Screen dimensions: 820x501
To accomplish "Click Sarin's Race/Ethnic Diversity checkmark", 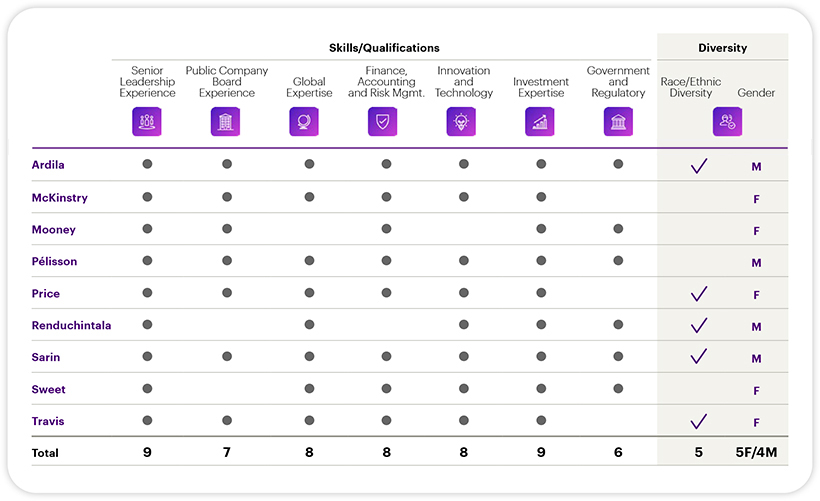I will pos(699,357).
